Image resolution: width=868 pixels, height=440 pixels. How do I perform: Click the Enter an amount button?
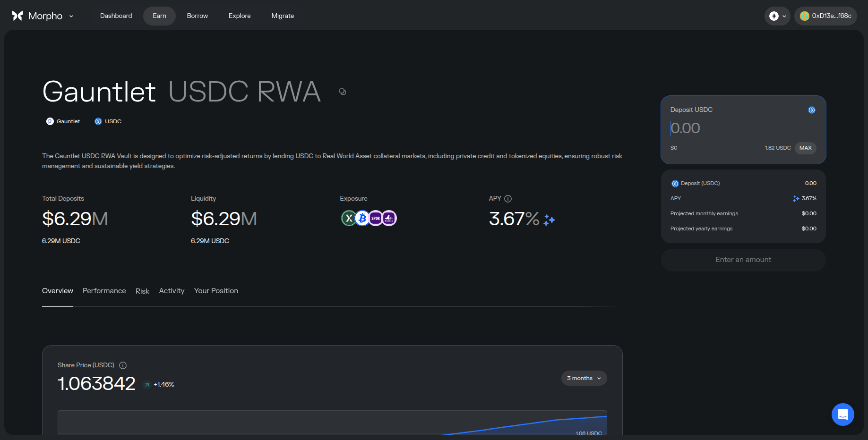(743, 260)
